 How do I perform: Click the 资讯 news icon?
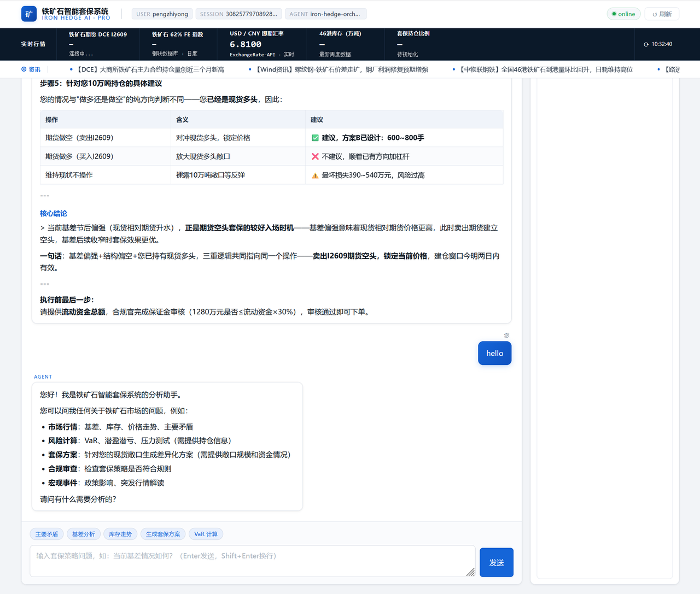pos(24,69)
